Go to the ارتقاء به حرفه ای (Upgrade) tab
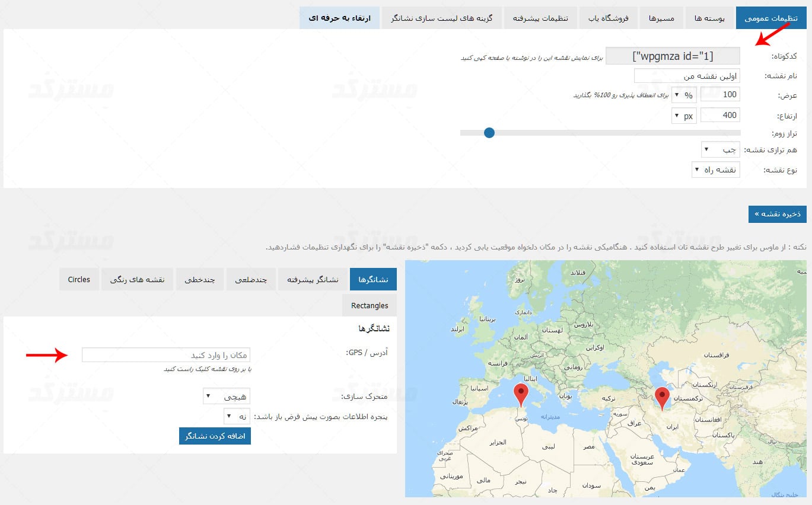Image resolution: width=812 pixels, height=505 pixels. click(339, 18)
